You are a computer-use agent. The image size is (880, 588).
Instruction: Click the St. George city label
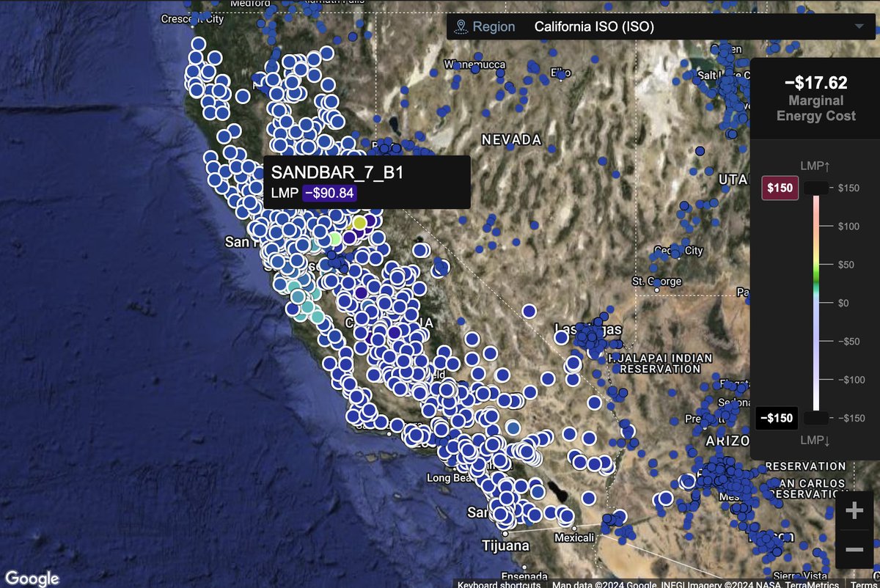pyautogui.click(x=656, y=282)
